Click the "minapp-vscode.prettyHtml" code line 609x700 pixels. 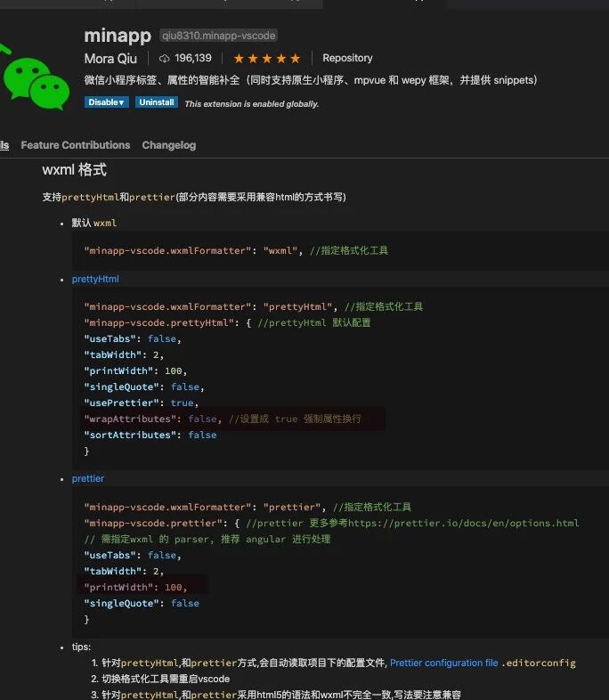pos(228,322)
